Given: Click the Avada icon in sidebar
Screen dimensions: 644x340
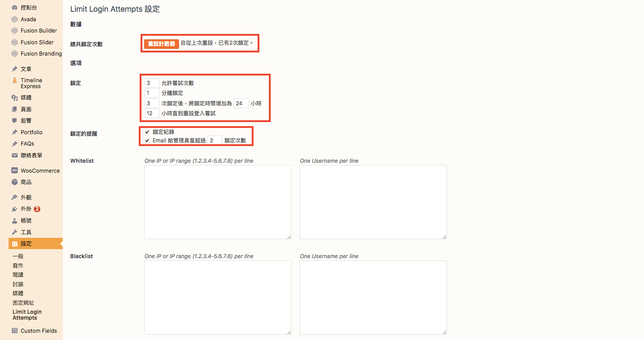Looking at the screenshot, I should point(14,19).
